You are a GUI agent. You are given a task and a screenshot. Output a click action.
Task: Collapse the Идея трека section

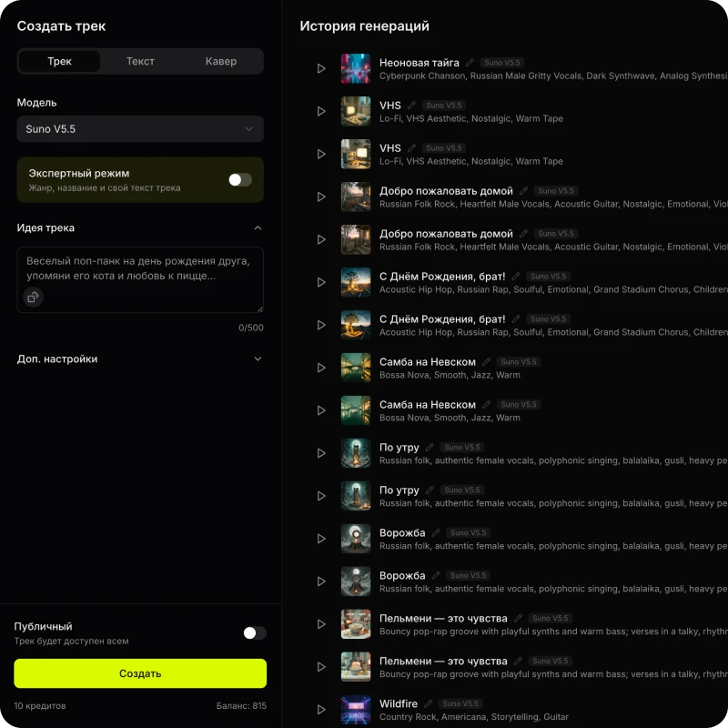[x=258, y=228]
